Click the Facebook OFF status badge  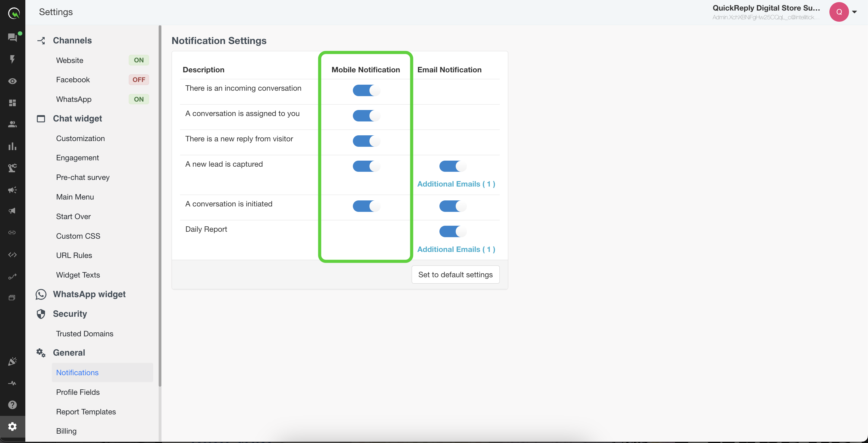pos(138,80)
